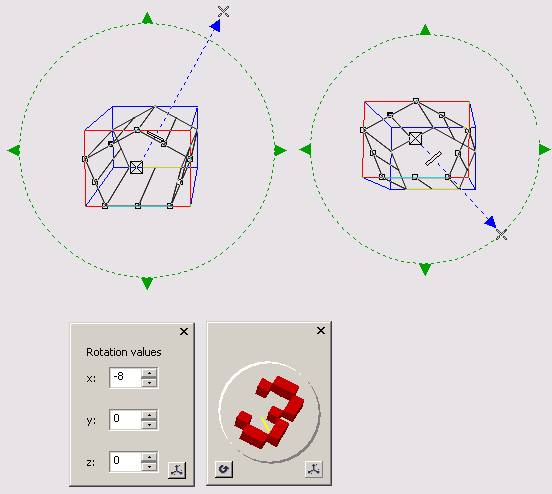Image resolution: width=552 pixels, height=494 pixels.
Task: Click the top green arrow on right rotation circle
Action: 425,30
